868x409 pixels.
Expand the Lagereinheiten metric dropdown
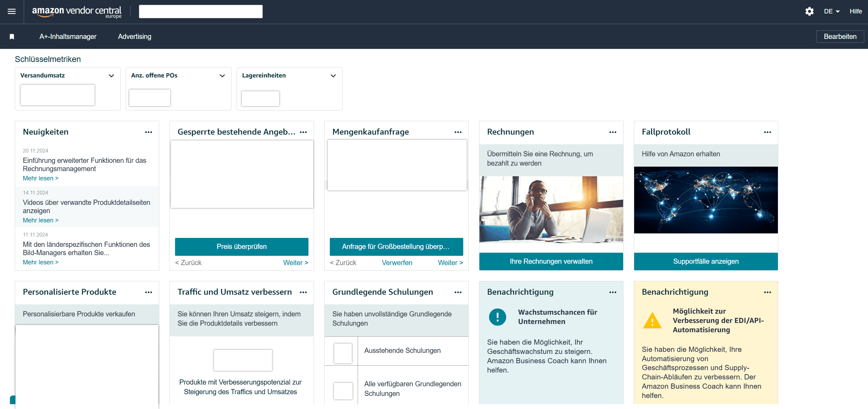point(333,76)
